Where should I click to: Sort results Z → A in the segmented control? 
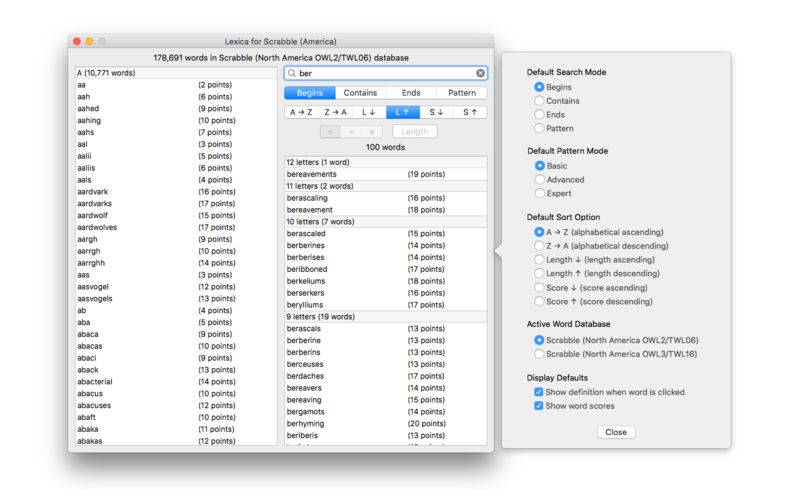335,112
